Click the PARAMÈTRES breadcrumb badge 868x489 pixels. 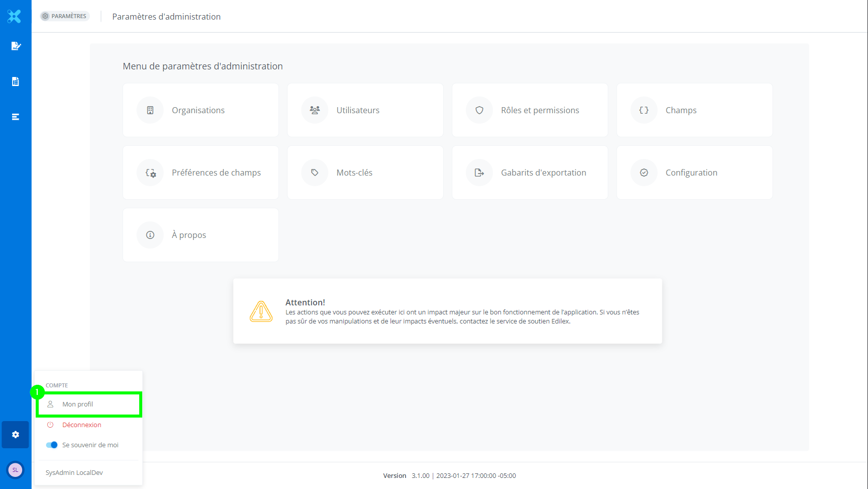(65, 16)
